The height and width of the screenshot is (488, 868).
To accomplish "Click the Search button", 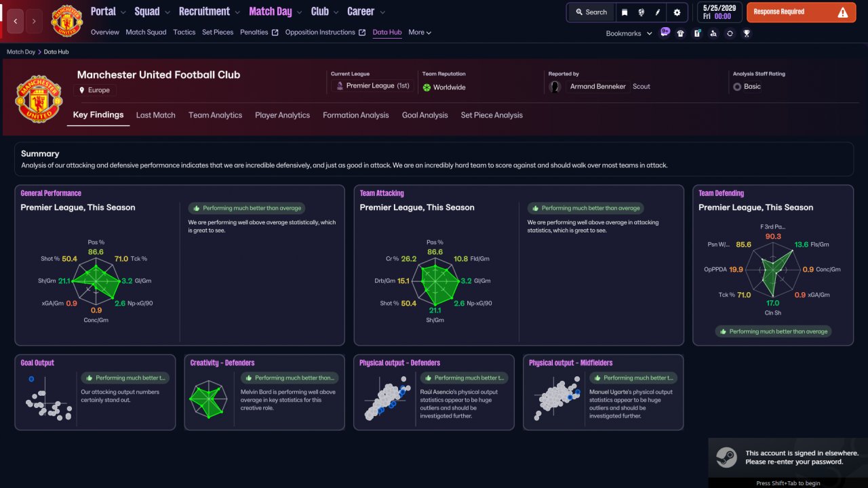I will pos(591,12).
